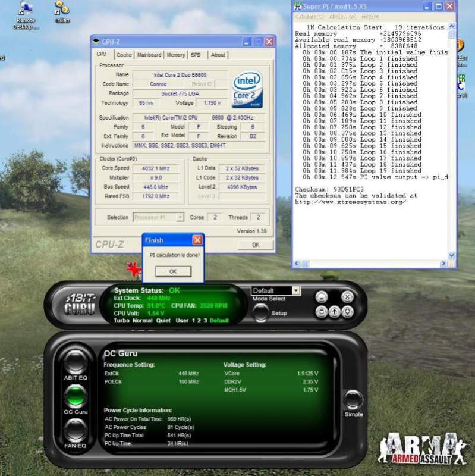Viewport: 475px width, 476px height.
Task: Open the Mode Select dropdown in ABIT Guru
Action: [295, 290]
